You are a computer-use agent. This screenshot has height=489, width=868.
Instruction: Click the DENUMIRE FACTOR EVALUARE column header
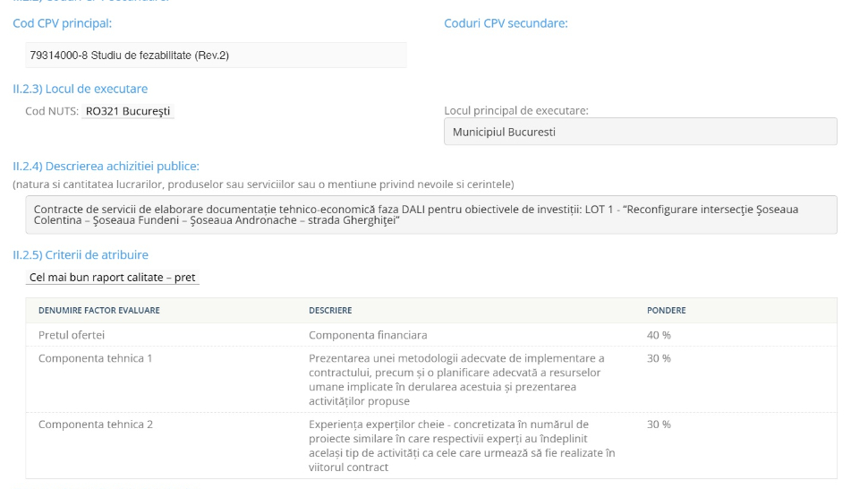[99, 310]
